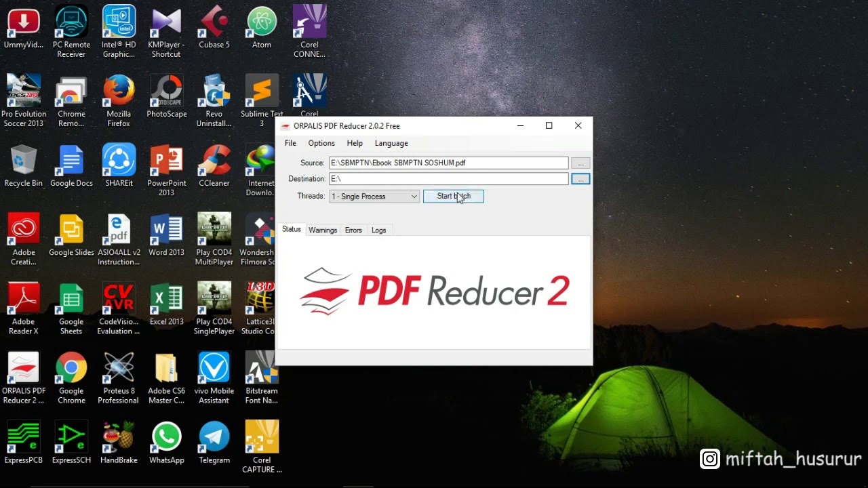868x488 pixels.
Task: Switch to the Status tab
Action: (x=292, y=229)
